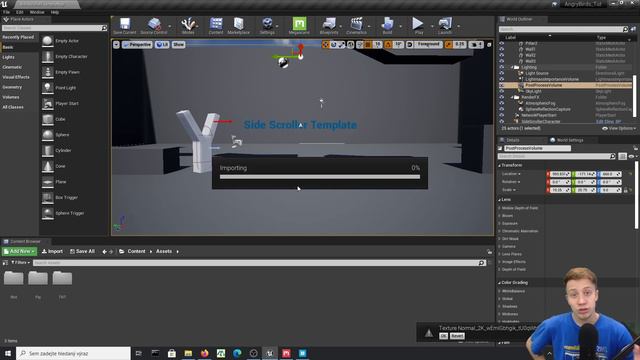Open the Filters dropdown in Content Browser
The height and width of the screenshot is (360, 640).
[x=20, y=262]
